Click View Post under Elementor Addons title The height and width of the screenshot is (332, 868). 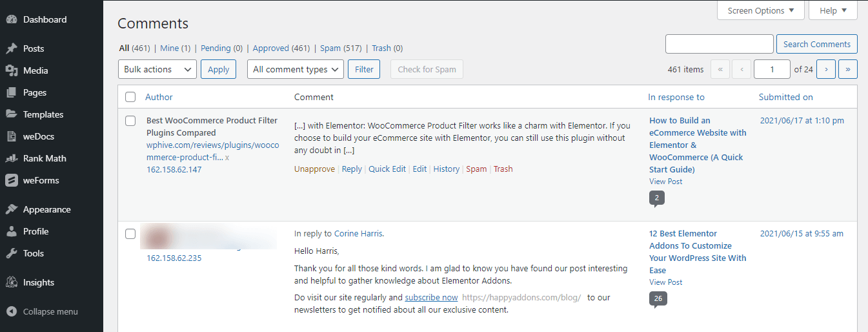click(666, 282)
